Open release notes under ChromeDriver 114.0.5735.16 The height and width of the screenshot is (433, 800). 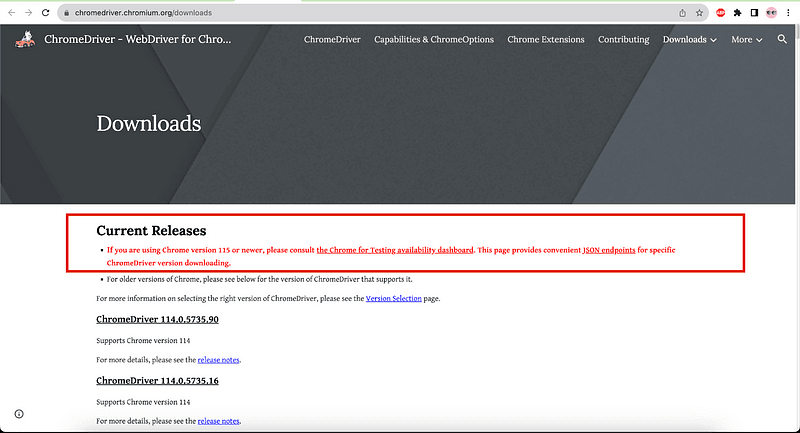pos(218,421)
